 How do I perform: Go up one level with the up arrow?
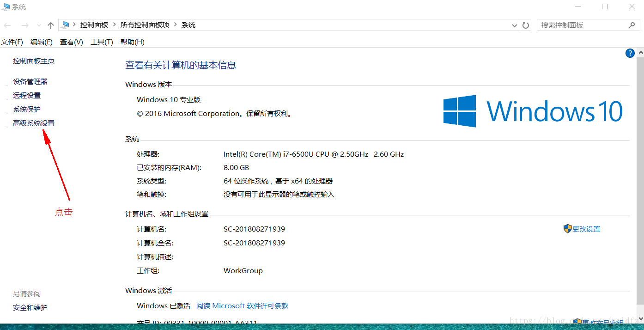pos(51,25)
